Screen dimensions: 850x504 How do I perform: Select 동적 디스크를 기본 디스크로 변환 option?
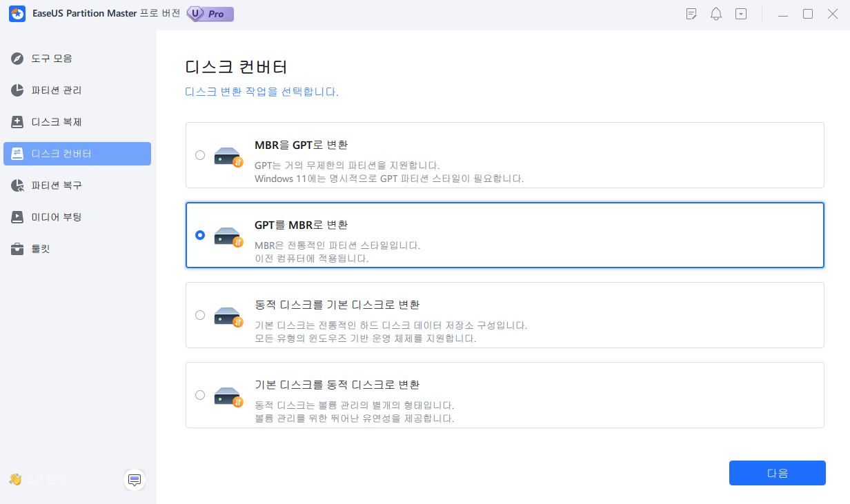200,315
